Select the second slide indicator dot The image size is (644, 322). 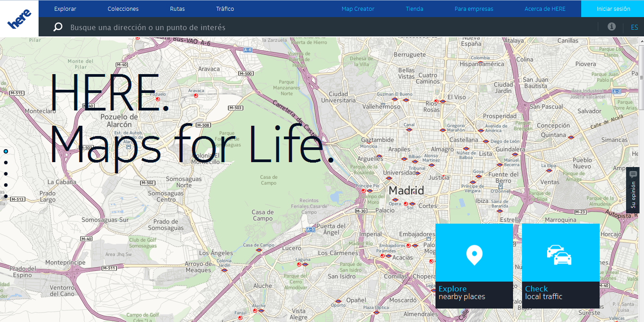pyautogui.click(x=6, y=163)
